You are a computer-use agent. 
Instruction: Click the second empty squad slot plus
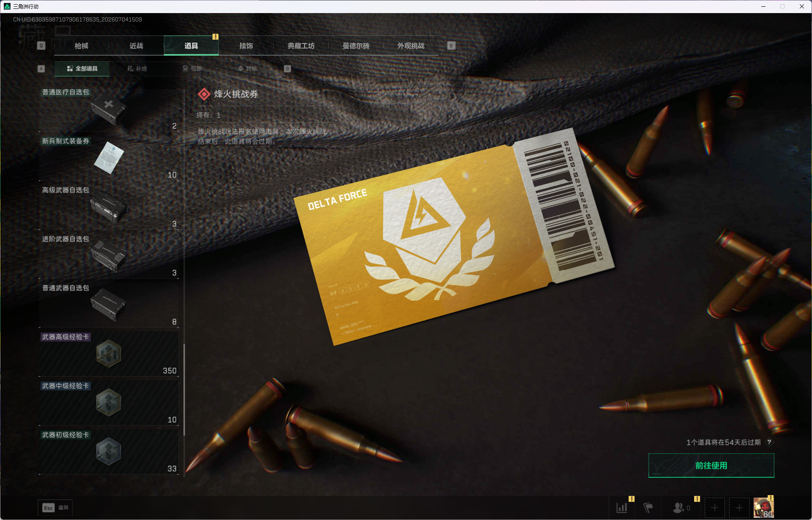point(739,508)
